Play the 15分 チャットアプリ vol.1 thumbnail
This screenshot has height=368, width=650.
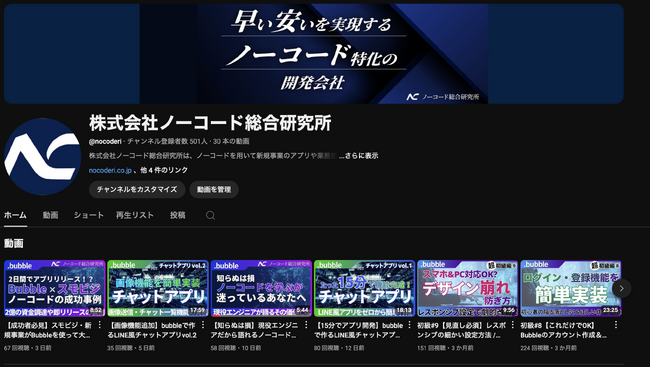[x=364, y=288]
